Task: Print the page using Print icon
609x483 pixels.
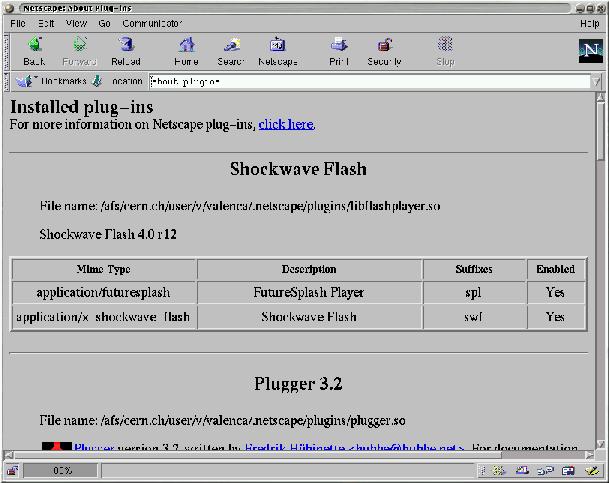Action: point(339,50)
